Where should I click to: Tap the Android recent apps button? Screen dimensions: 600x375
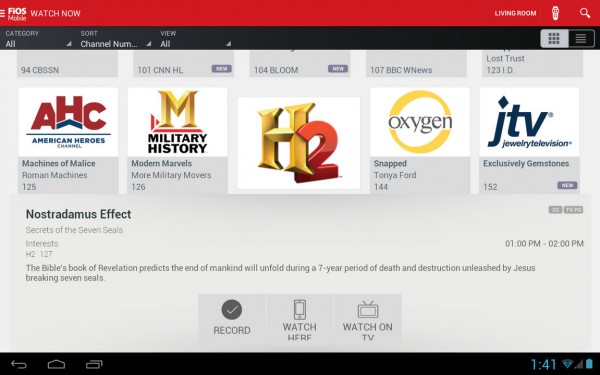(x=94, y=364)
